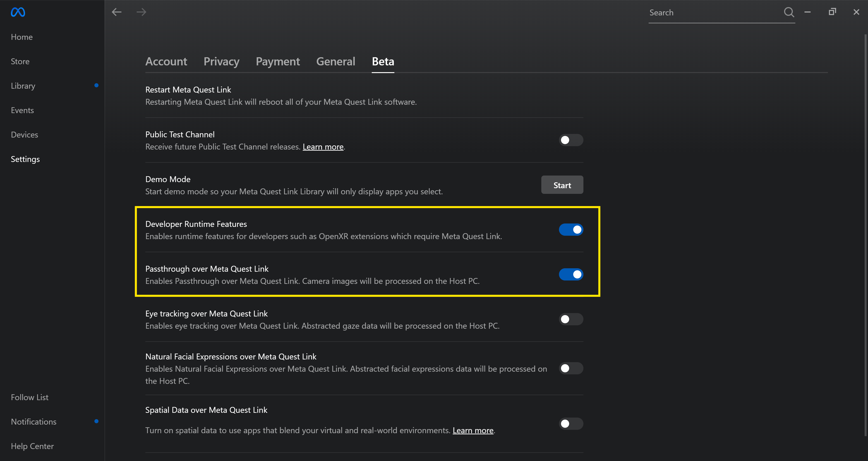Open the Privacy tab
The width and height of the screenshot is (868, 461).
click(x=221, y=62)
